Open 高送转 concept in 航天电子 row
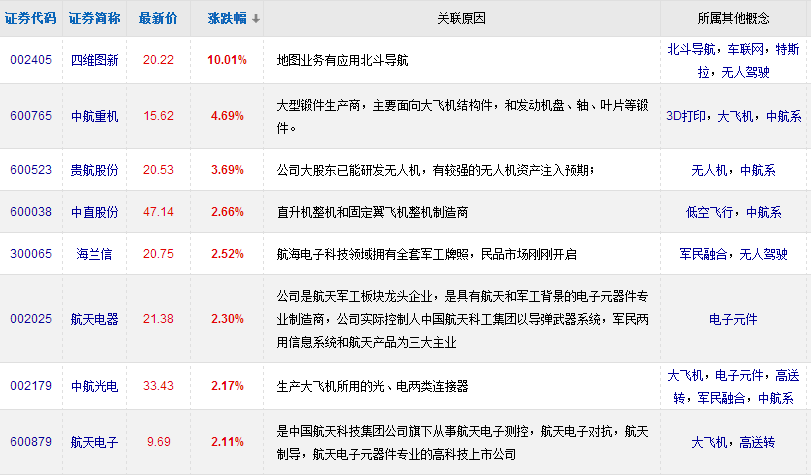The width and height of the screenshot is (811, 475). (x=757, y=442)
